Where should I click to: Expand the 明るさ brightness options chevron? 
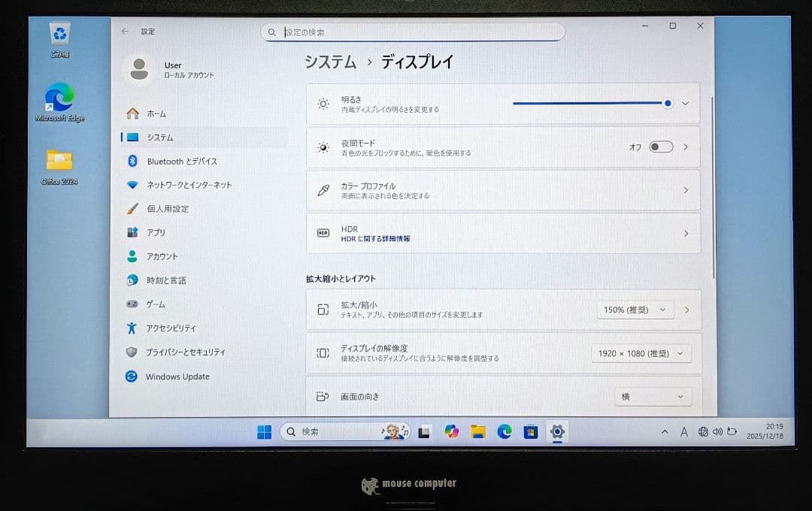(x=686, y=104)
